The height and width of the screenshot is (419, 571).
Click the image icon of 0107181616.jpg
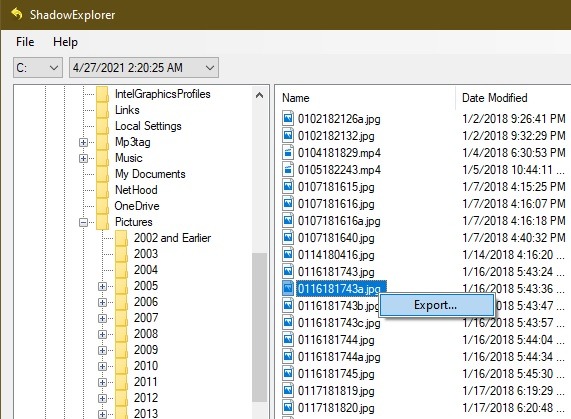(288, 203)
